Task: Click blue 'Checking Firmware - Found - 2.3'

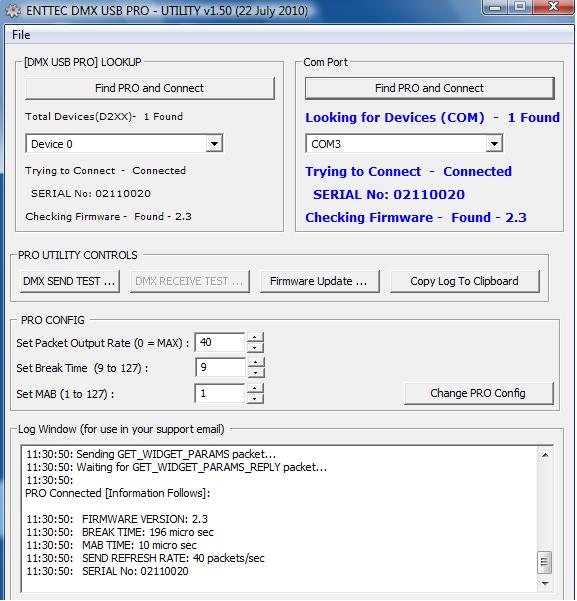Action: [416, 218]
